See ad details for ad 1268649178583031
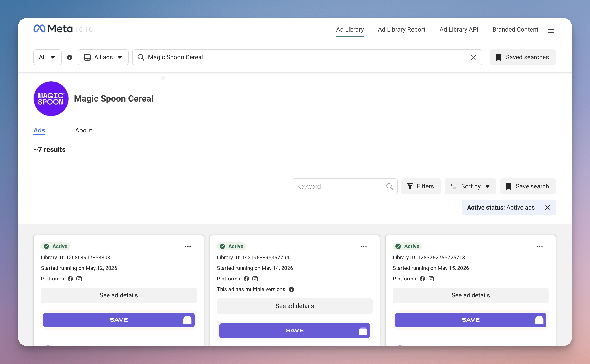Screen dimensions: 590x364 coord(119,295)
